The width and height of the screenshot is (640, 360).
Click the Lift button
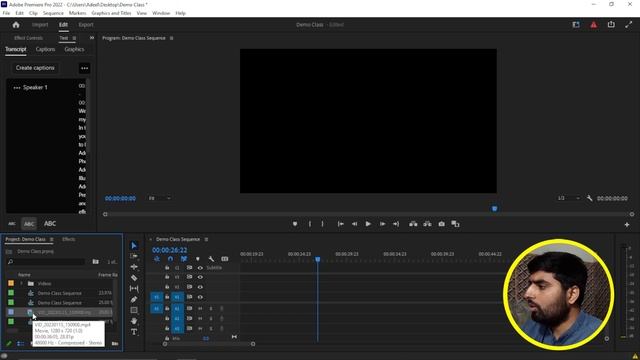[x=413, y=224]
